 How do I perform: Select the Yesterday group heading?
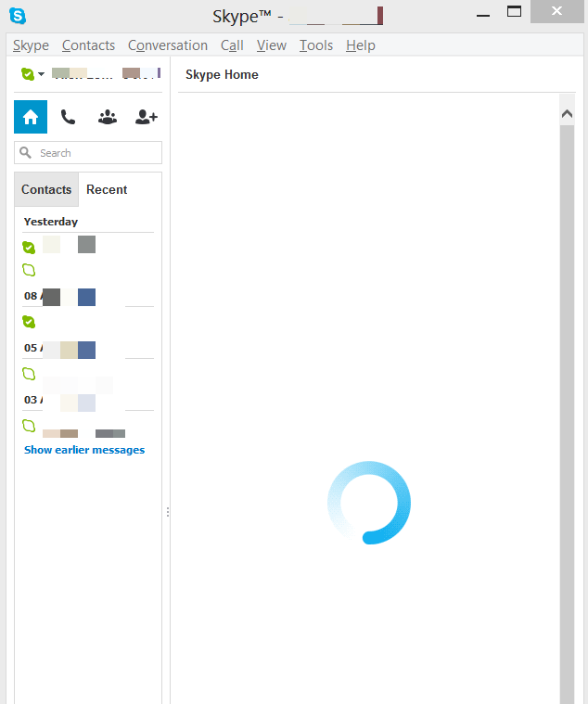click(x=51, y=222)
